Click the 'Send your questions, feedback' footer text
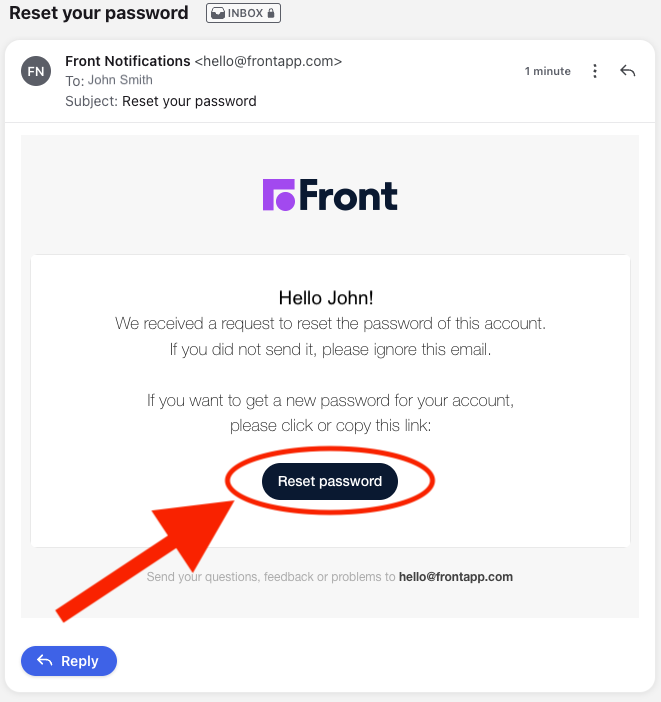The image size is (661, 702). pyautogui.click(x=270, y=577)
